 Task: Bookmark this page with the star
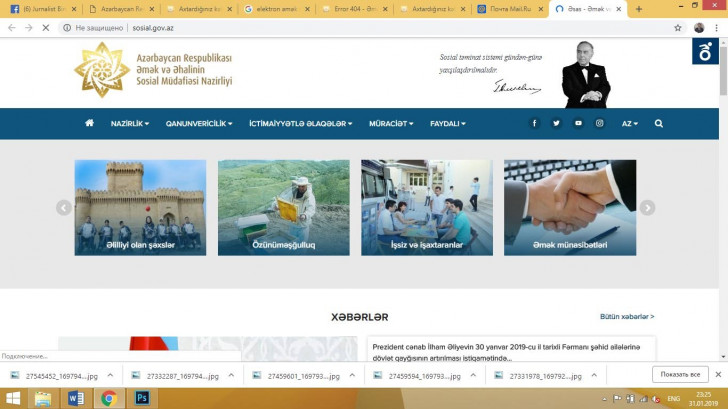pos(678,28)
